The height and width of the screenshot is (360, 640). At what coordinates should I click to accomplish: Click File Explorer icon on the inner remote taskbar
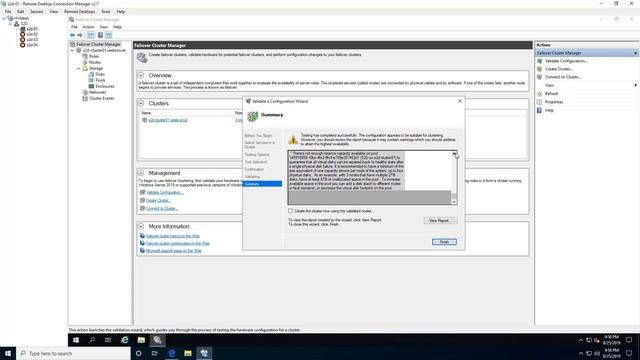(141, 340)
